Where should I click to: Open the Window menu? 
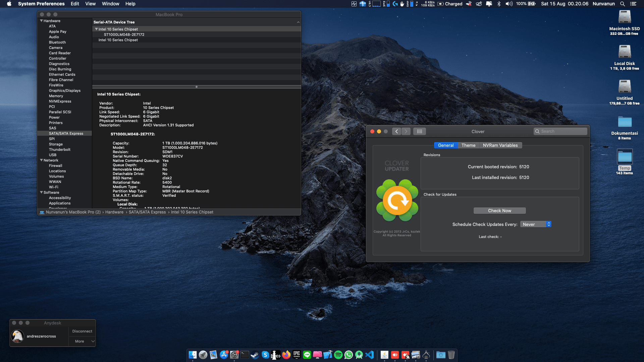click(110, 4)
